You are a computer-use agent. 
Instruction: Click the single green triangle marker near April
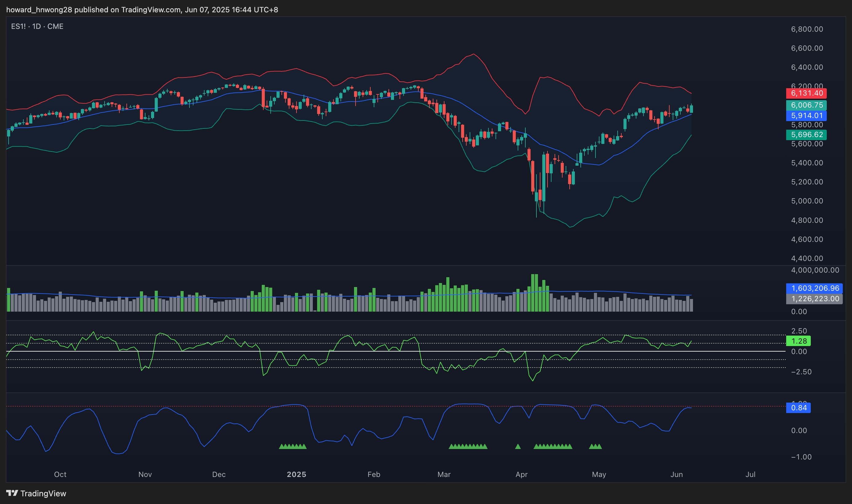coord(518,447)
